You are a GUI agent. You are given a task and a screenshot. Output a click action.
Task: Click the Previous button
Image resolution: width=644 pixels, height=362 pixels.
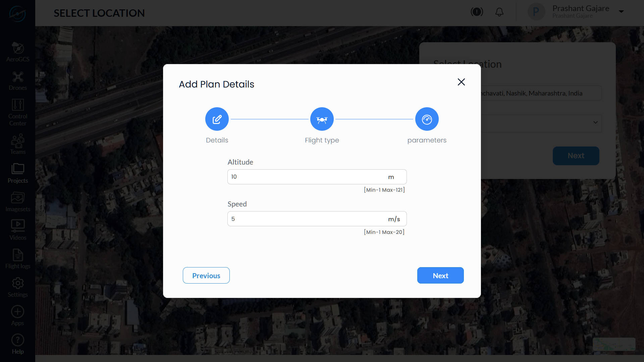coord(206,275)
